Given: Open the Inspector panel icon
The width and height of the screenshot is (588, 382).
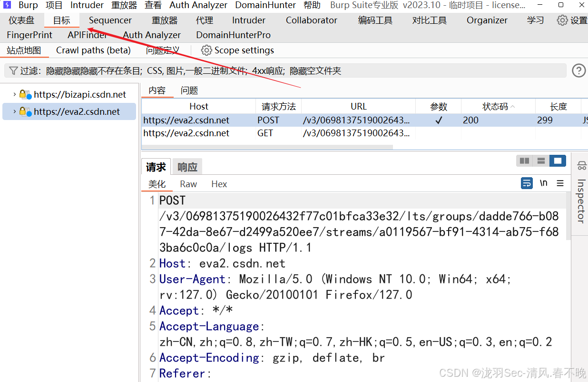Looking at the screenshot, I should [x=581, y=166].
